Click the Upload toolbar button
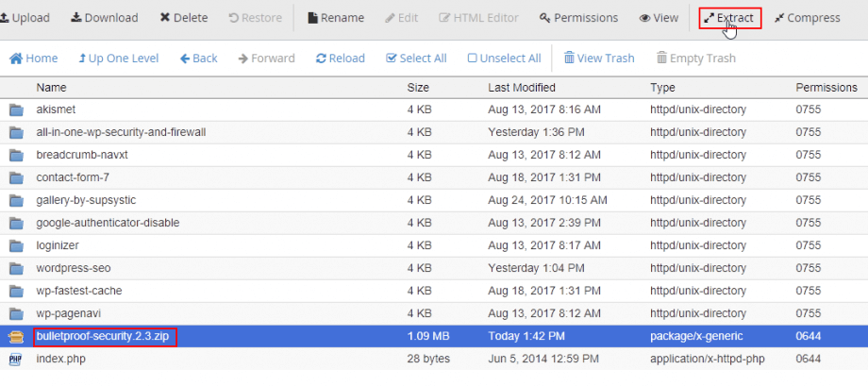868x386 pixels. click(x=25, y=18)
